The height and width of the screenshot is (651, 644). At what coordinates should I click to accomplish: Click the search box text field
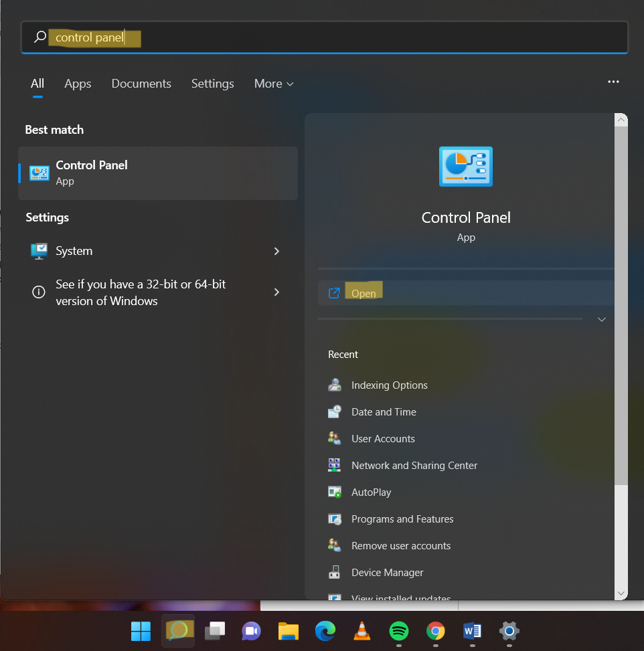(335, 37)
